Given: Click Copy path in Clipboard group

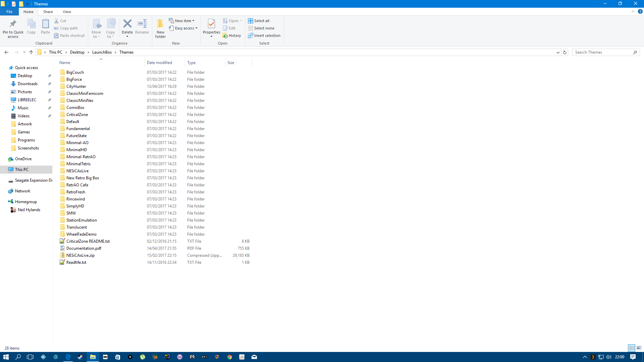Looking at the screenshot, I should pyautogui.click(x=66, y=28).
